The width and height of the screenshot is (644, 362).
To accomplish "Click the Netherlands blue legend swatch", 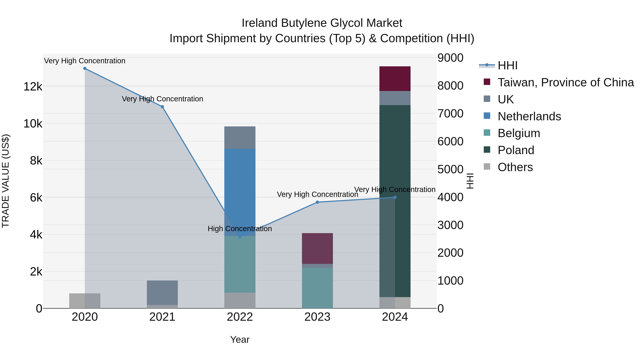I will point(487,116).
